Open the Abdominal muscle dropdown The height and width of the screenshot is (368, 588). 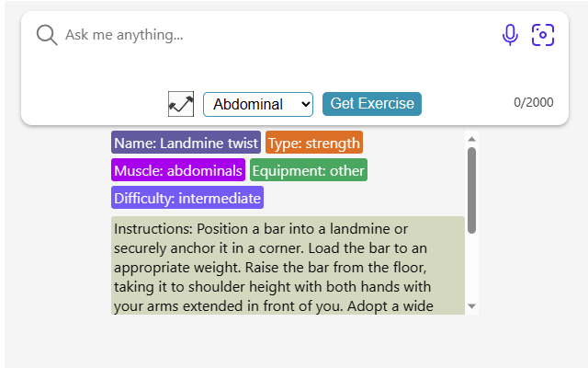click(x=258, y=104)
